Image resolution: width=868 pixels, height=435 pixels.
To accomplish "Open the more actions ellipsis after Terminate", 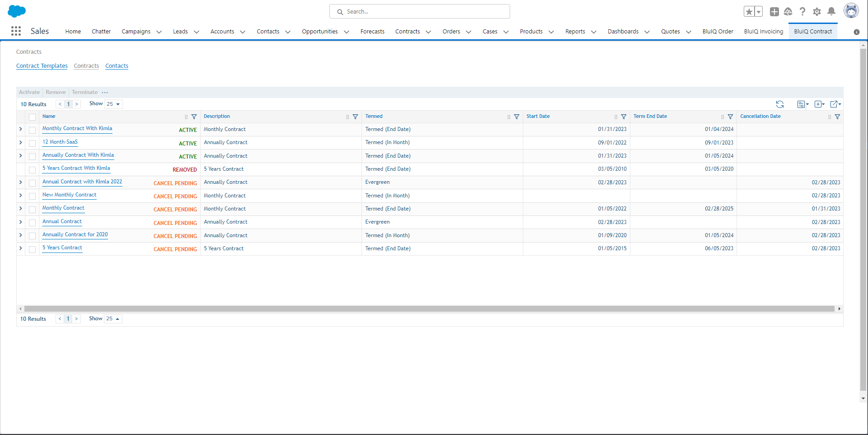I will 105,92.
